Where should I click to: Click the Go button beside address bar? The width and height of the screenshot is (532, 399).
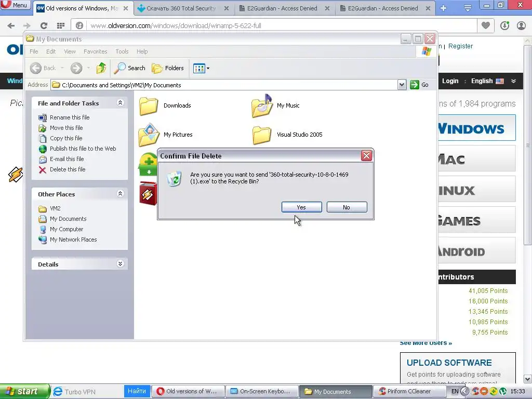pyautogui.click(x=419, y=85)
